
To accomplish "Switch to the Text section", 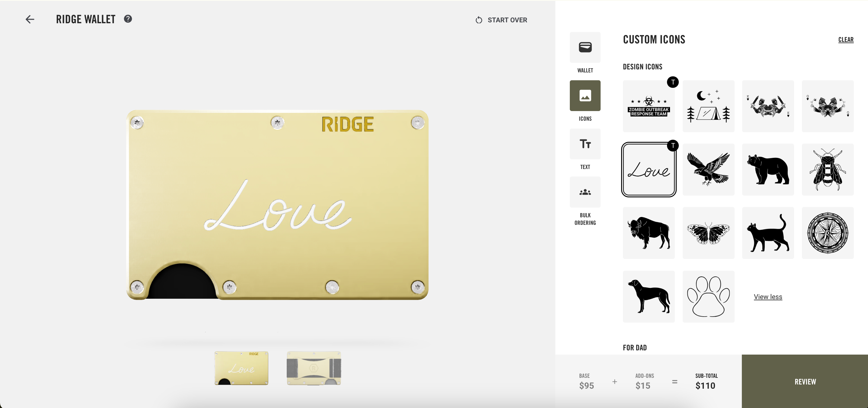I will tap(585, 144).
